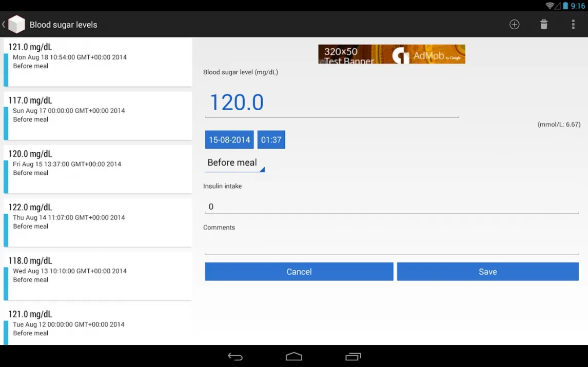Open the 122.0 mg/dL entry from Aug 14
The width and height of the screenshot is (588, 367).
[97, 222]
